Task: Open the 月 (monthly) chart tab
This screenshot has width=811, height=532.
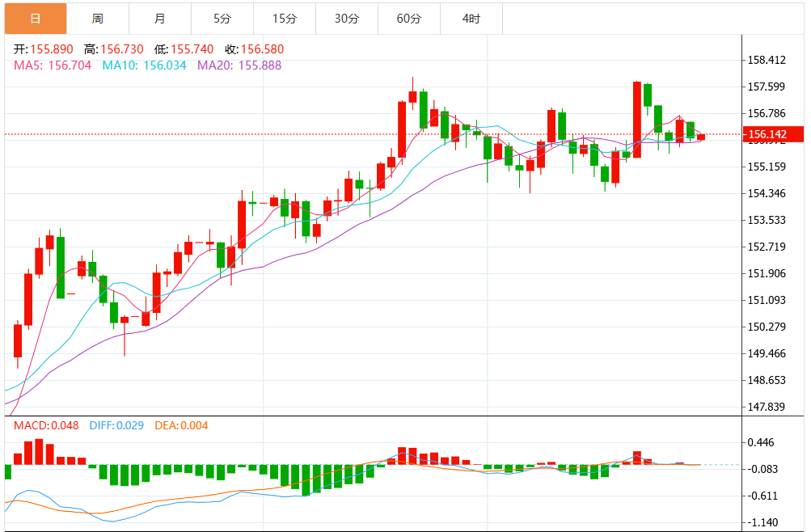Action: tap(160, 18)
